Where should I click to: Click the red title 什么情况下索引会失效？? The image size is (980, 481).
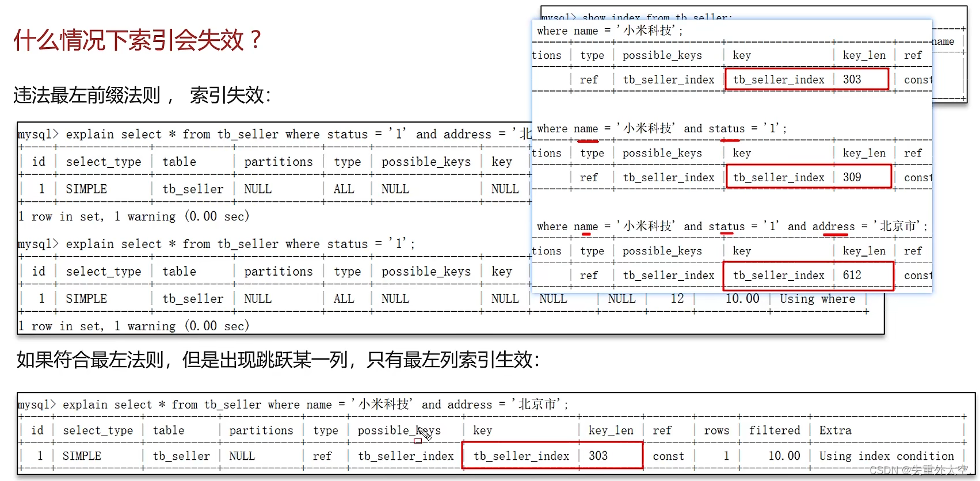[x=138, y=40]
